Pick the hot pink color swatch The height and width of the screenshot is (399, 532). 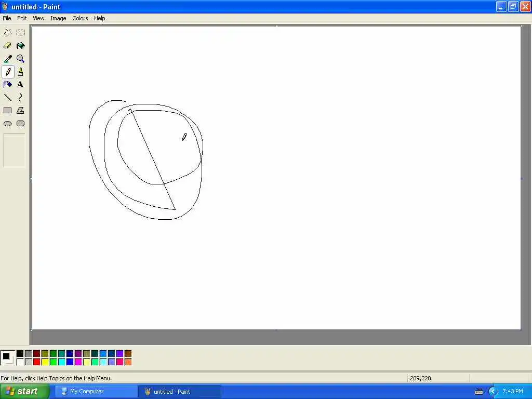point(120,362)
